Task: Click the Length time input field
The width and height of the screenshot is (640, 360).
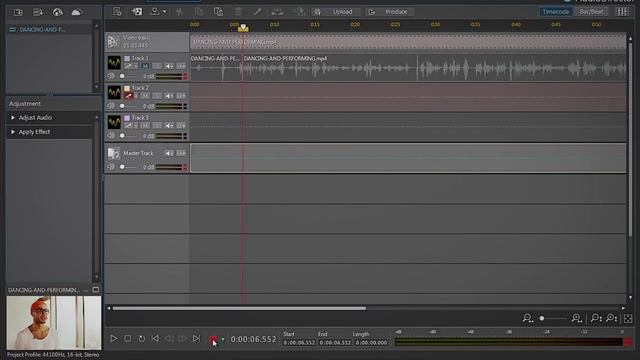Action: click(371, 343)
